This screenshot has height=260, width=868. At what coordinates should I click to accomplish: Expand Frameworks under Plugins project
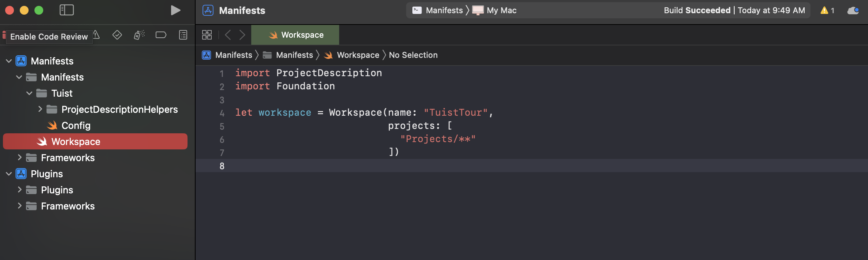(x=19, y=206)
